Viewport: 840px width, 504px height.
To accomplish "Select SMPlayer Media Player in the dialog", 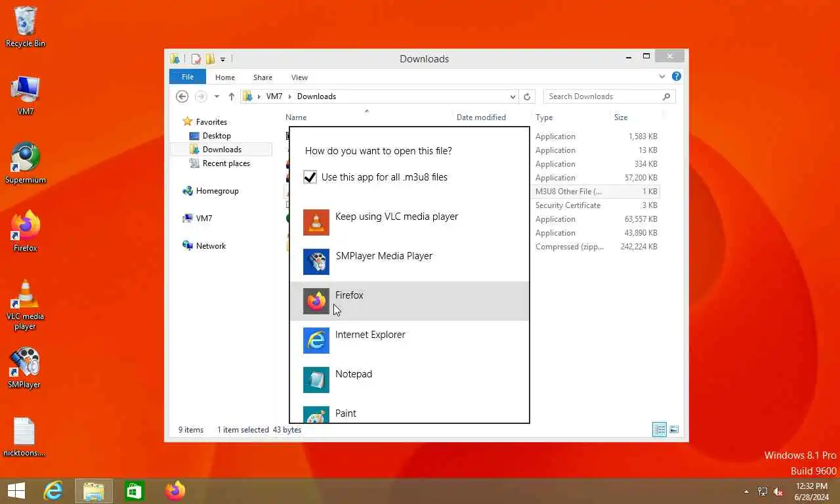I will pyautogui.click(x=409, y=262).
